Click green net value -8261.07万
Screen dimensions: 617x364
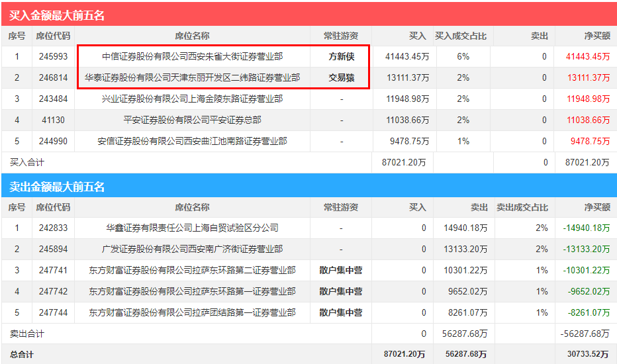[589, 313]
